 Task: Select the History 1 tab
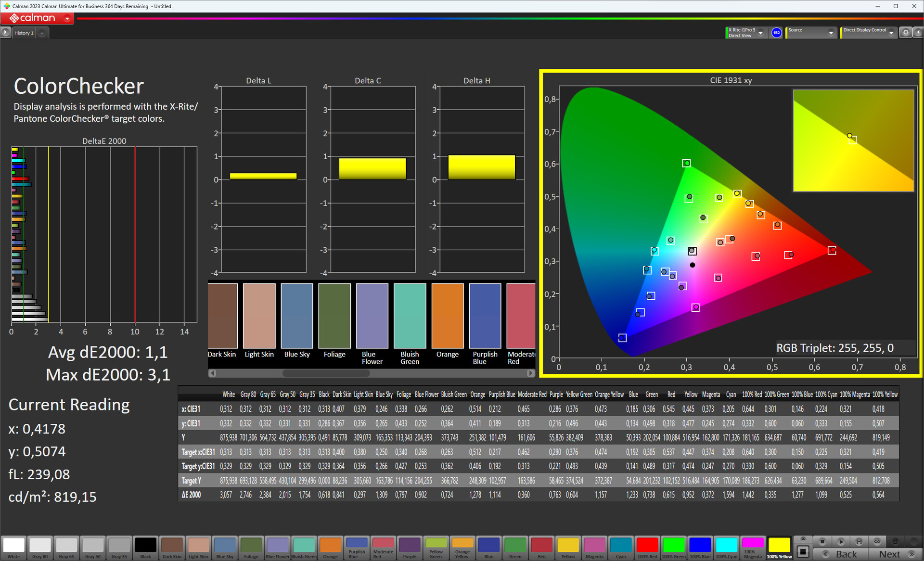24,33
